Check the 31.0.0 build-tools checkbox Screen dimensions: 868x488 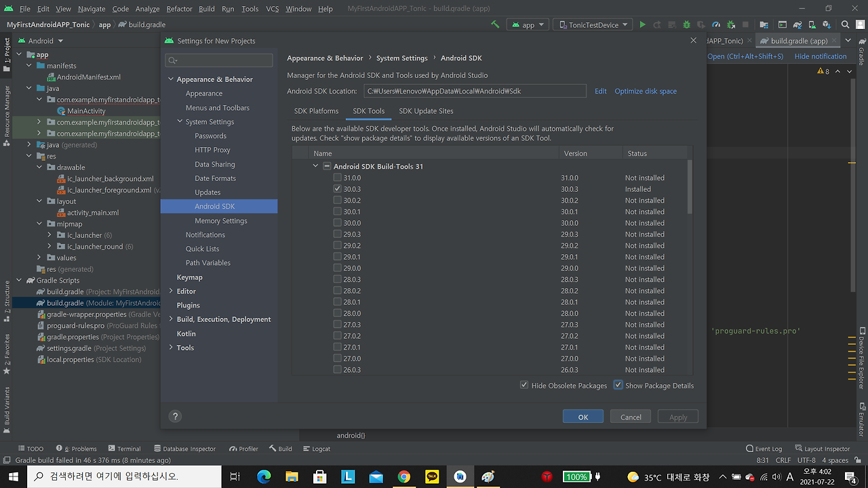pyautogui.click(x=337, y=178)
